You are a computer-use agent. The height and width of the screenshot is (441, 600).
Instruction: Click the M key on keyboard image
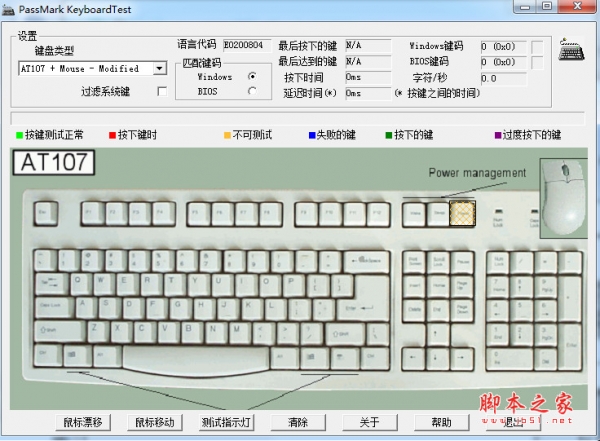point(241,332)
